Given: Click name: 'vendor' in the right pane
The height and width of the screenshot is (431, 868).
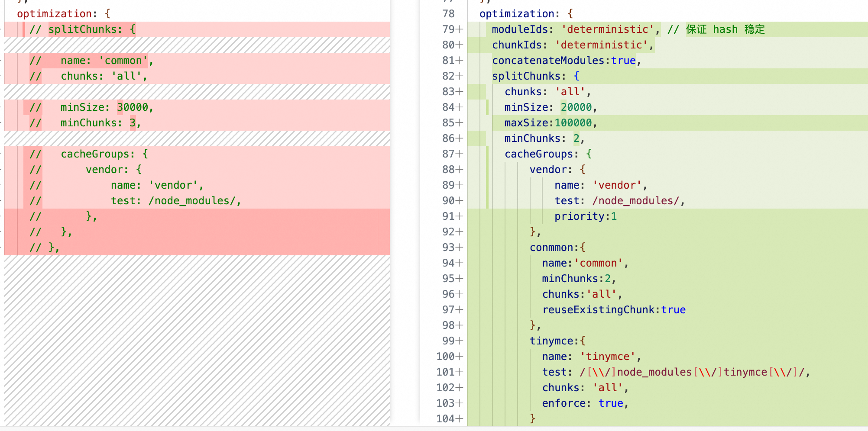Looking at the screenshot, I should 601,185.
